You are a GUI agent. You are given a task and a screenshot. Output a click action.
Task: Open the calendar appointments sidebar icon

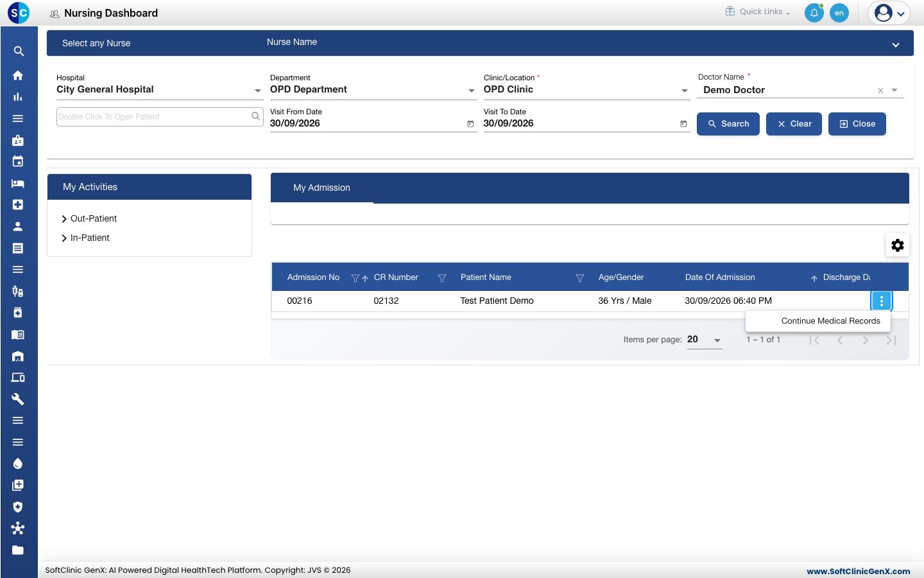tap(18, 161)
